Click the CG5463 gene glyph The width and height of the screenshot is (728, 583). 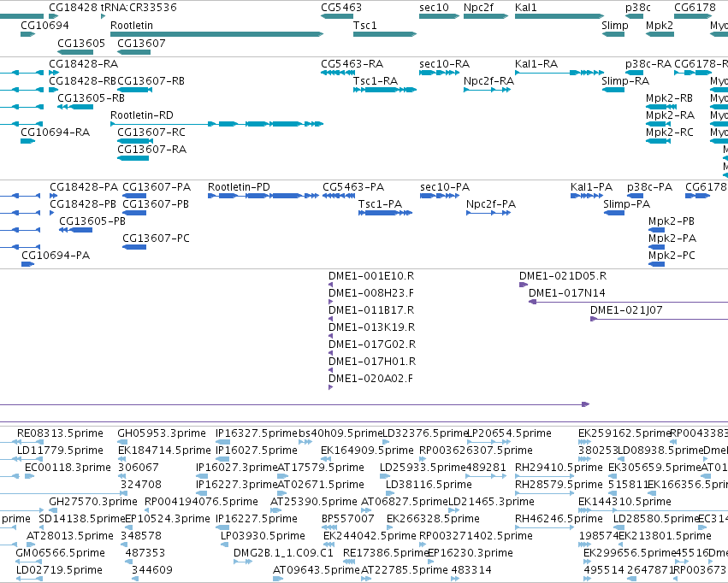337,16
